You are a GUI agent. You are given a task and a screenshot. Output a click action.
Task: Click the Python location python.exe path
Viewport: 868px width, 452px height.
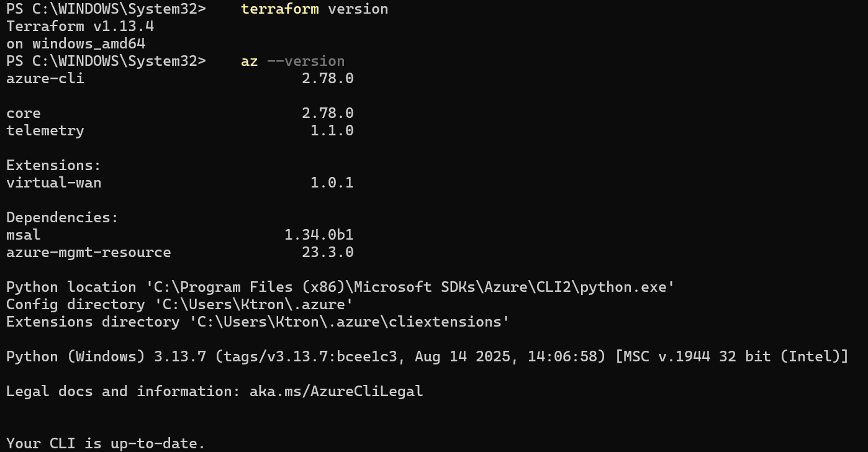click(410, 287)
